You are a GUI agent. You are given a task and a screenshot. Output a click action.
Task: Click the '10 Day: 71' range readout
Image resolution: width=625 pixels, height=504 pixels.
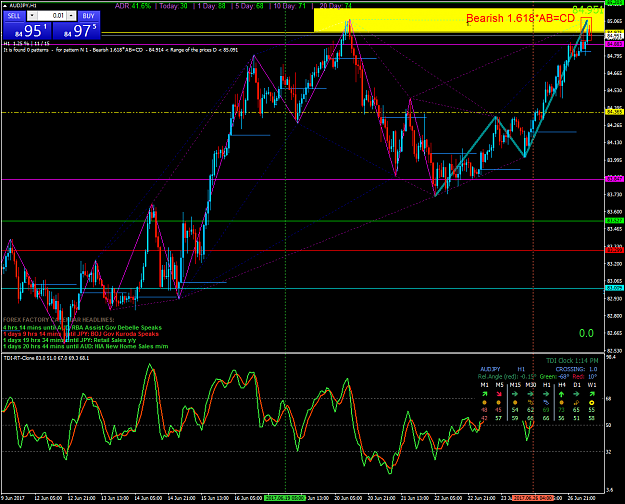(290, 6)
